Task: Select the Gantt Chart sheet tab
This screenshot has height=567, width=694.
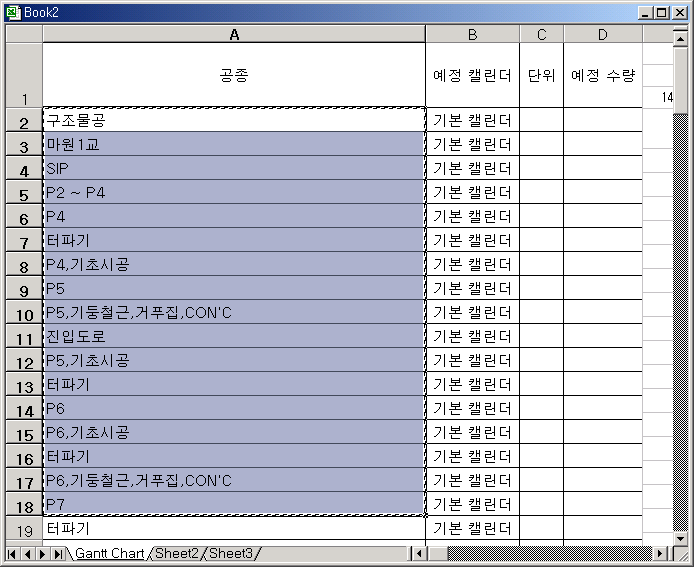Action: pyautogui.click(x=109, y=553)
